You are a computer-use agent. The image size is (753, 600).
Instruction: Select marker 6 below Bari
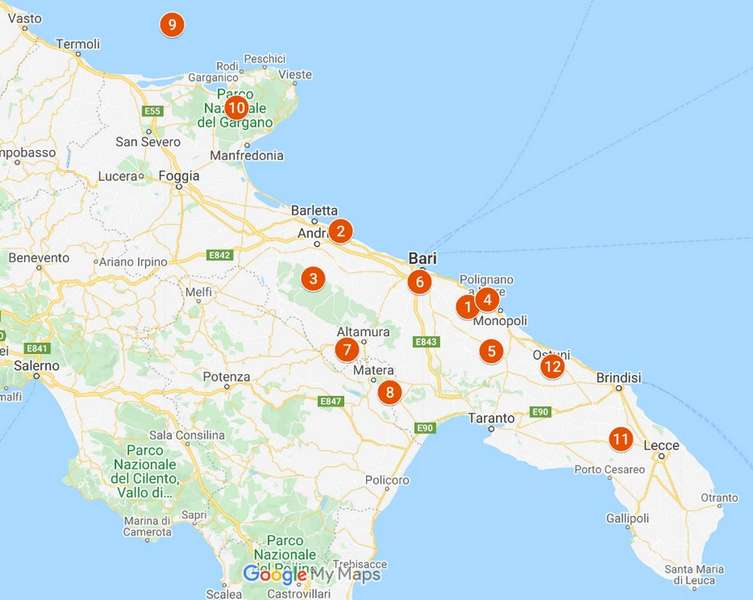[419, 282]
